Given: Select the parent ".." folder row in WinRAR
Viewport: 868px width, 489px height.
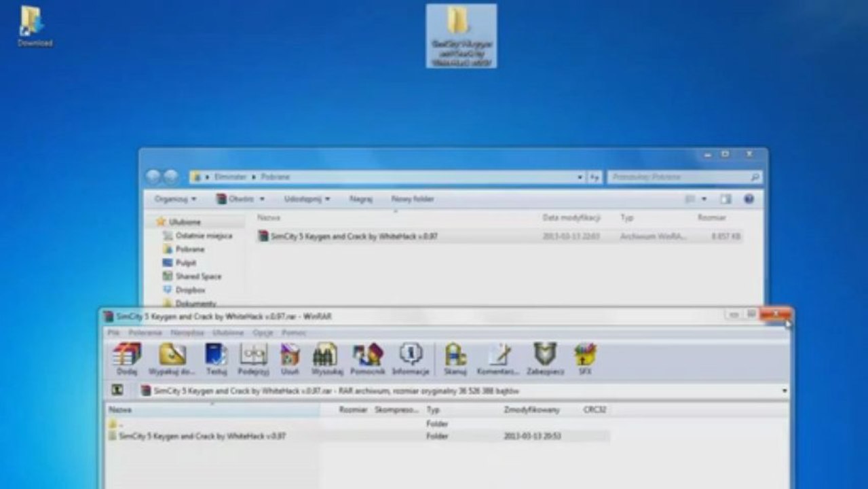Looking at the screenshot, I should pos(358,424).
